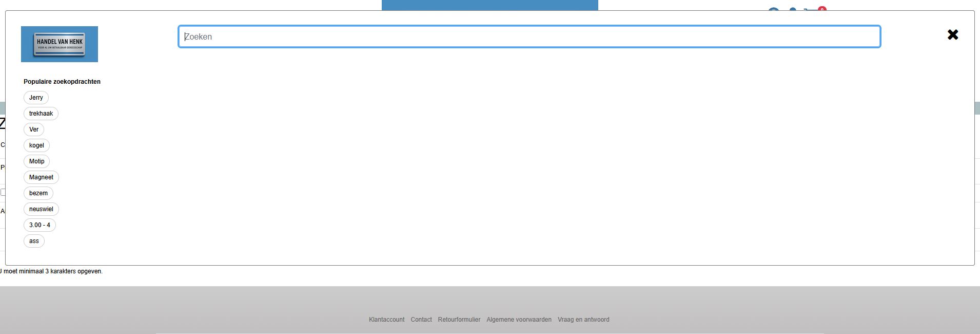This screenshot has width=980, height=334.
Task: Open the Vraag en antwoord link
Action: click(x=583, y=320)
